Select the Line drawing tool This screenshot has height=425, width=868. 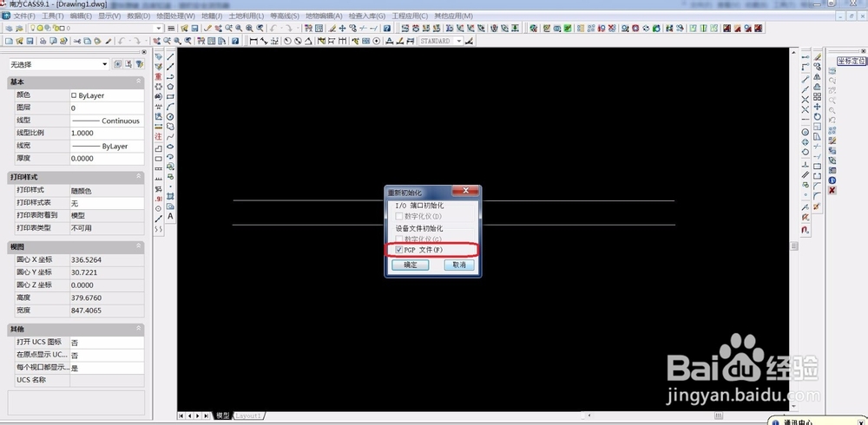tap(170, 56)
